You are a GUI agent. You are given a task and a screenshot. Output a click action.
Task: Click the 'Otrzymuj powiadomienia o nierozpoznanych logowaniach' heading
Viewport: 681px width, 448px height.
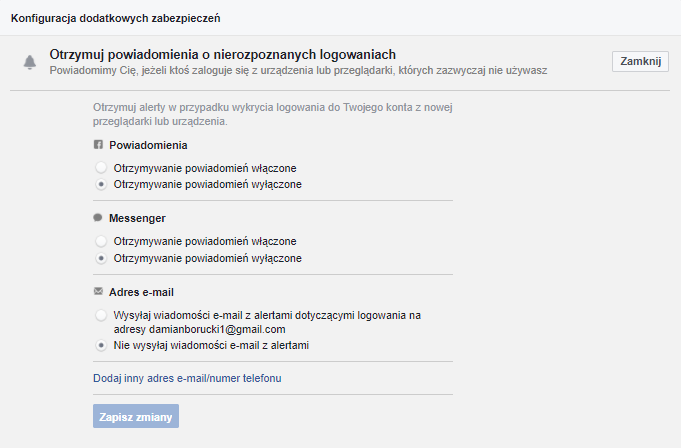pos(223,54)
